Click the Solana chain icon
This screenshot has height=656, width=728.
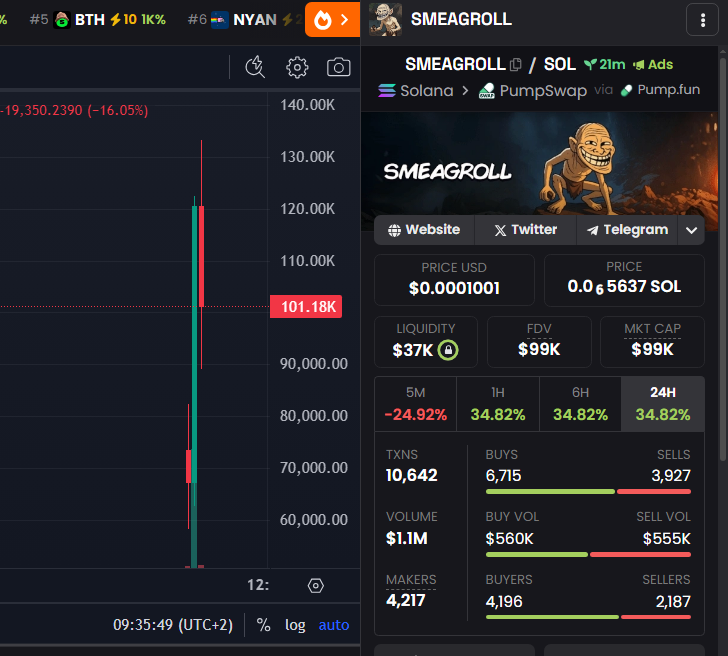387,91
